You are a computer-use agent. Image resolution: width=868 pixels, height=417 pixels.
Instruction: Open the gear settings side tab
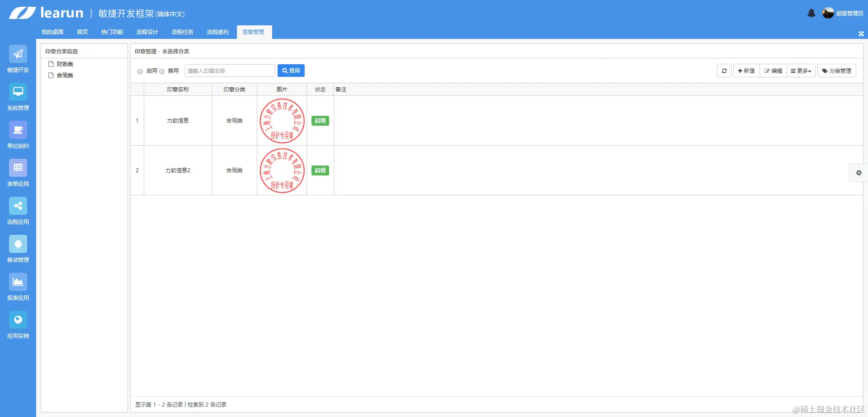[x=859, y=173]
